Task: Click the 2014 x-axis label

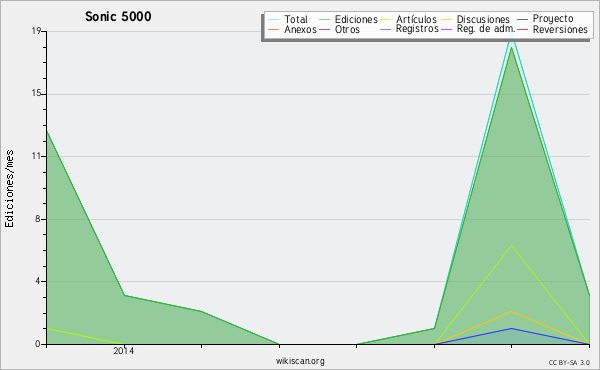Action: click(124, 350)
